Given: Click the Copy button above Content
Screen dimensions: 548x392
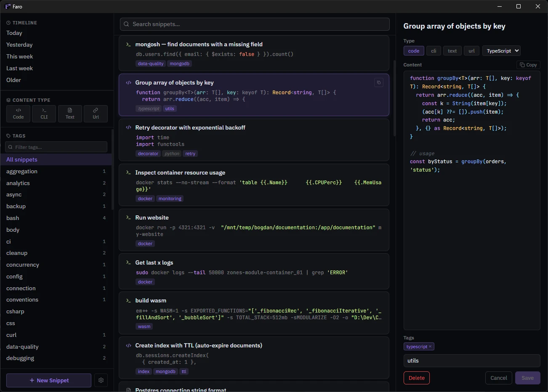Looking at the screenshot, I should pyautogui.click(x=528, y=65).
